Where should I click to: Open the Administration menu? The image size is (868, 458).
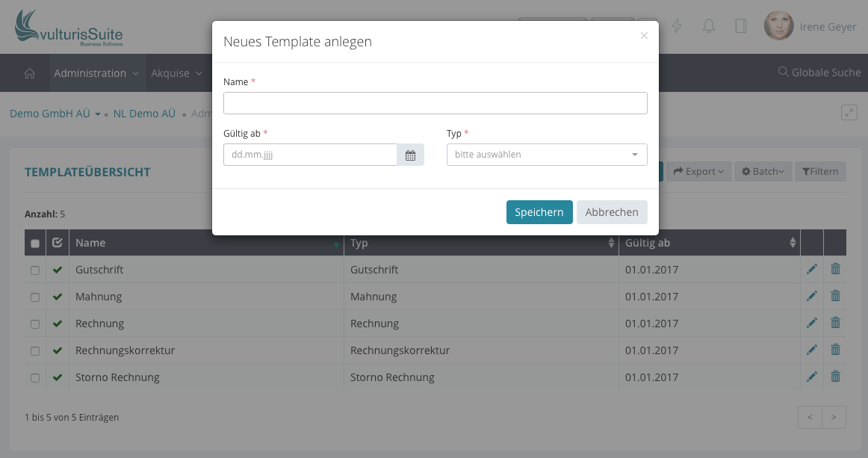coord(96,73)
